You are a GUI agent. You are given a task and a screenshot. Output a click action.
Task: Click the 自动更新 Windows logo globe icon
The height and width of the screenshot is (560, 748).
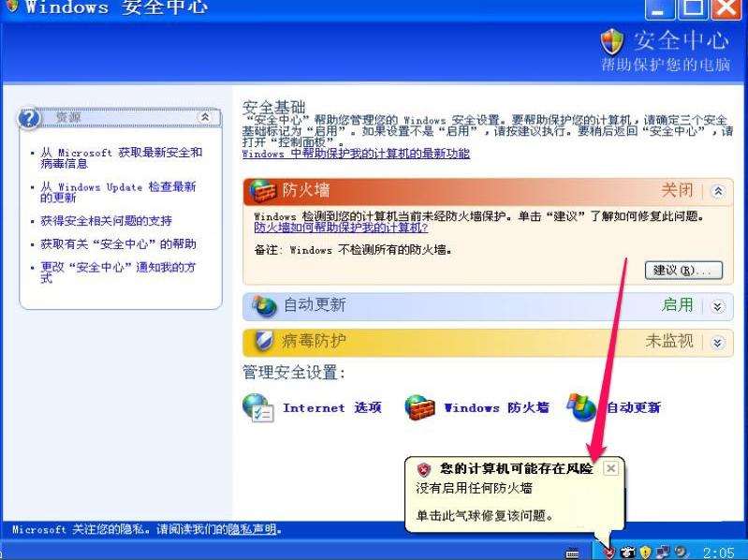pos(581,406)
